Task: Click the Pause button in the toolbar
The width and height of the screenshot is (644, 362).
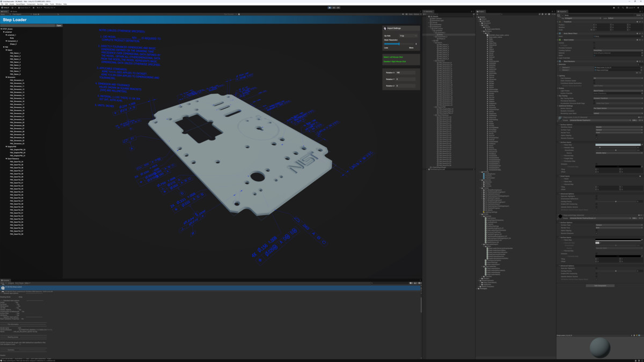Action: coord(334,8)
